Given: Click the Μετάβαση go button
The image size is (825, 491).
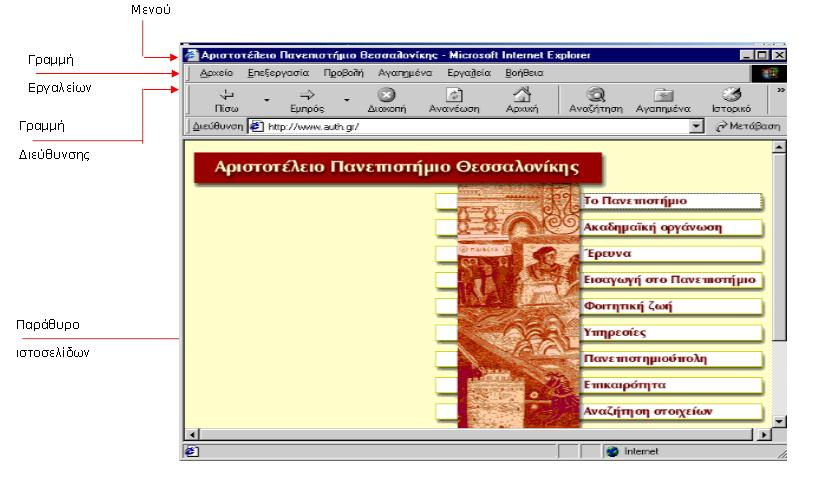Looking at the screenshot, I should 748,126.
